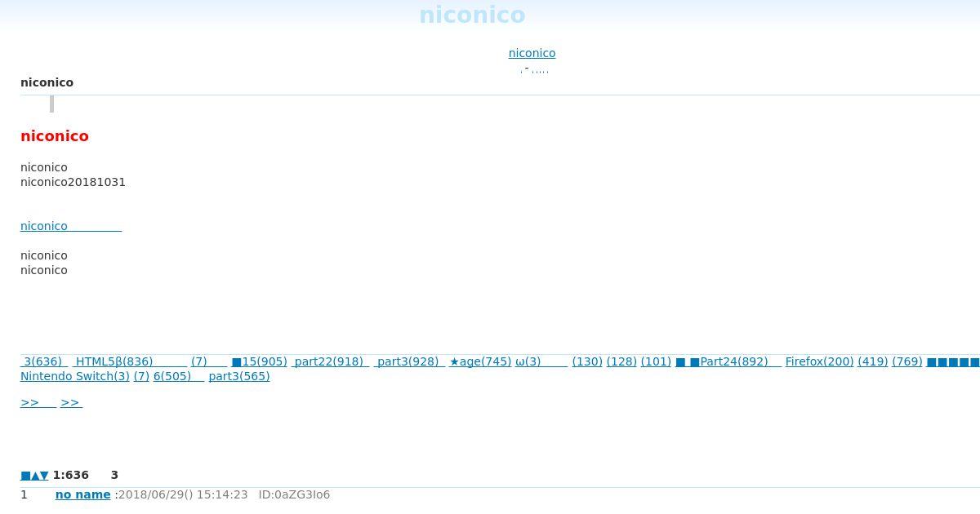Click the red niconico heading

point(55,136)
